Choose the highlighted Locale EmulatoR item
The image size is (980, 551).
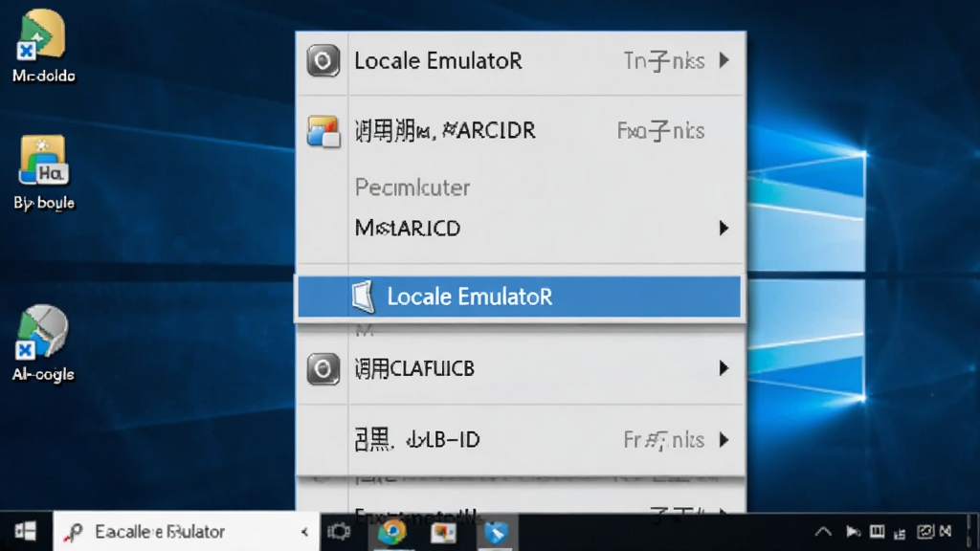click(x=519, y=297)
